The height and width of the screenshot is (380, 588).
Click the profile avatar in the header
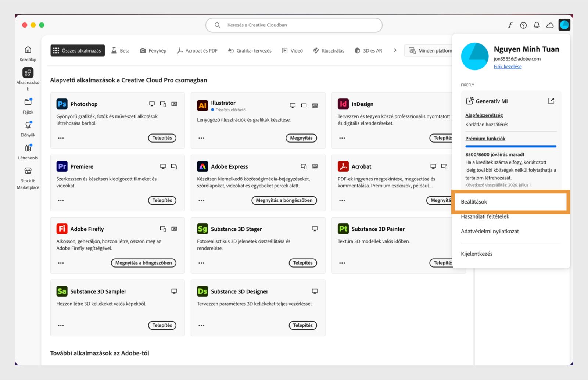pos(564,25)
